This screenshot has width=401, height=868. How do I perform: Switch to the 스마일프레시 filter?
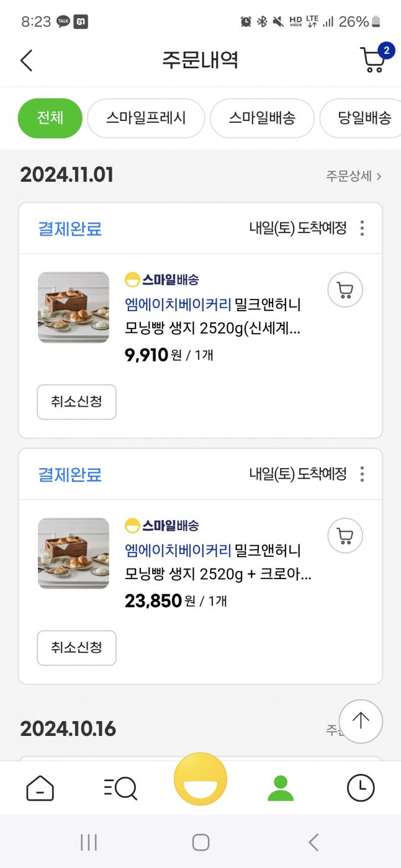coord(146,118)
